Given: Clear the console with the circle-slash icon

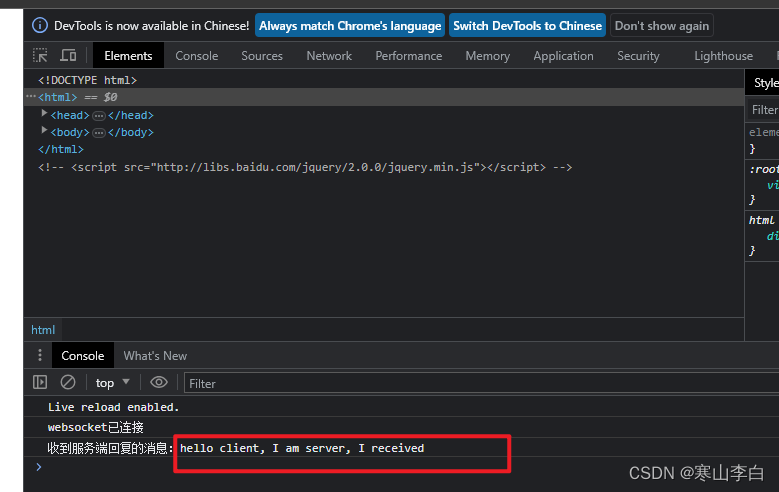Looking at the screenshot, I should [x=68, y=382].
